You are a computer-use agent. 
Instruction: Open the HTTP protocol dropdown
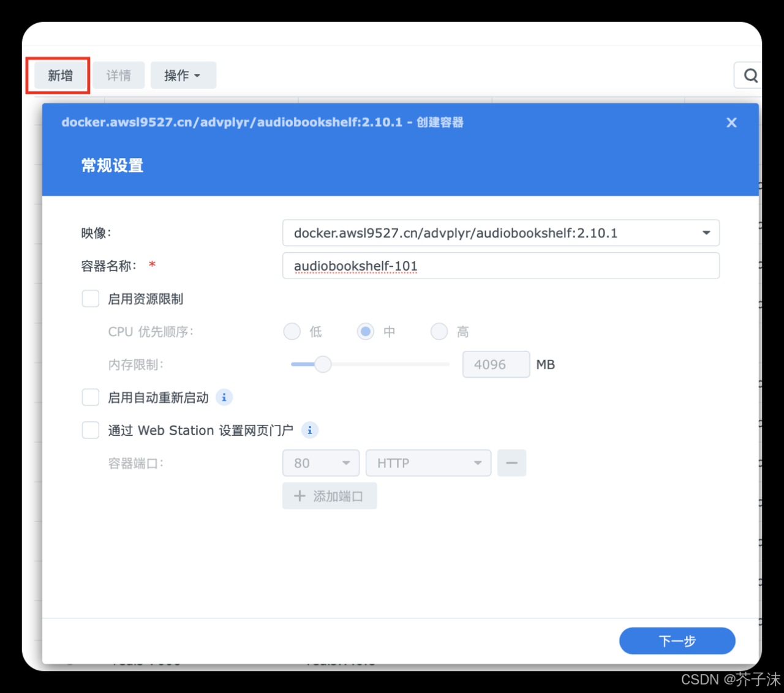(478, 463)
